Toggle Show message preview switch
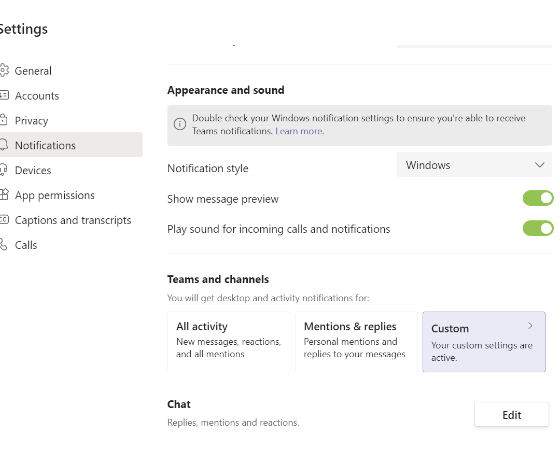 (538, 198)
